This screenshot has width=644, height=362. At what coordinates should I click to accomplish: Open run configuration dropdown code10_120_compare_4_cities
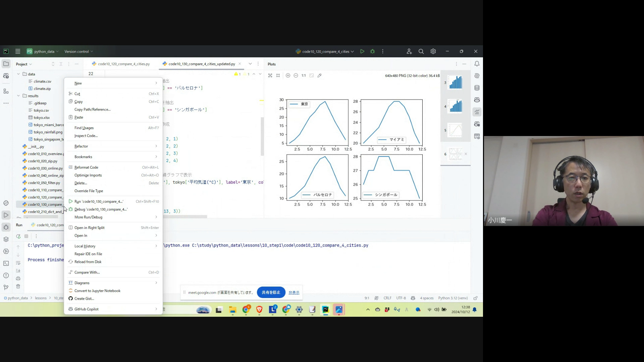click(x=325, y=51)
